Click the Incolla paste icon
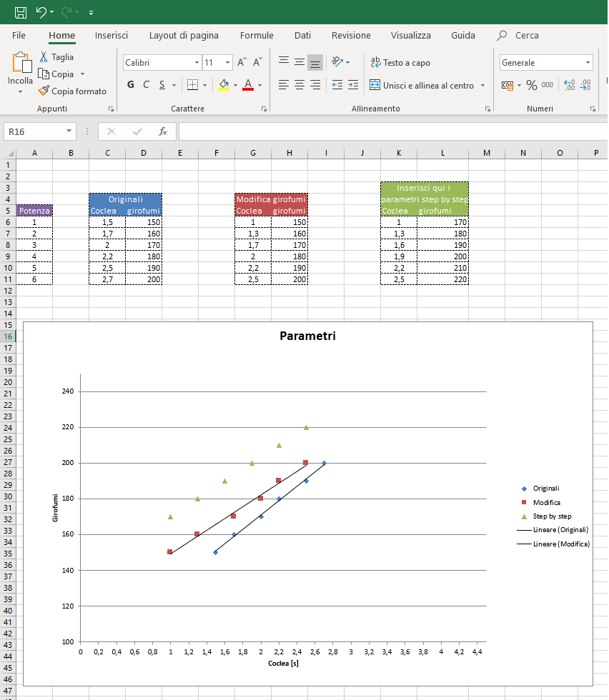609x700 pixels. tap(21, 63)
